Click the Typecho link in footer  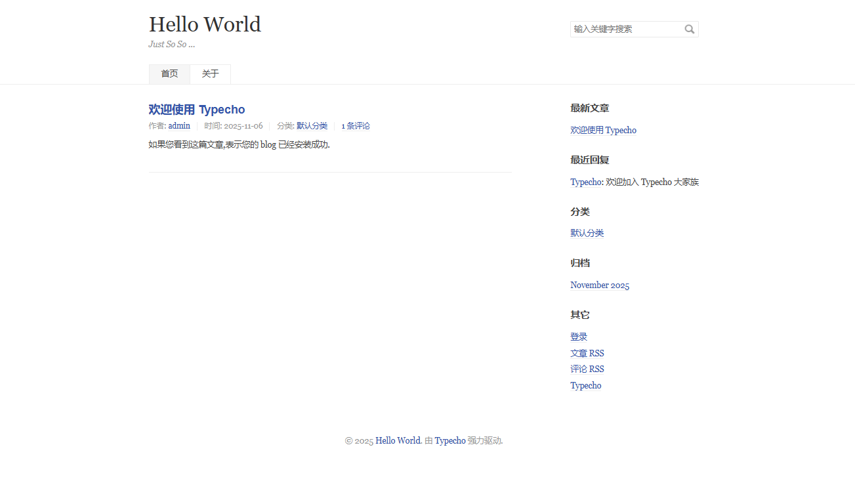(x=450, y=440)
